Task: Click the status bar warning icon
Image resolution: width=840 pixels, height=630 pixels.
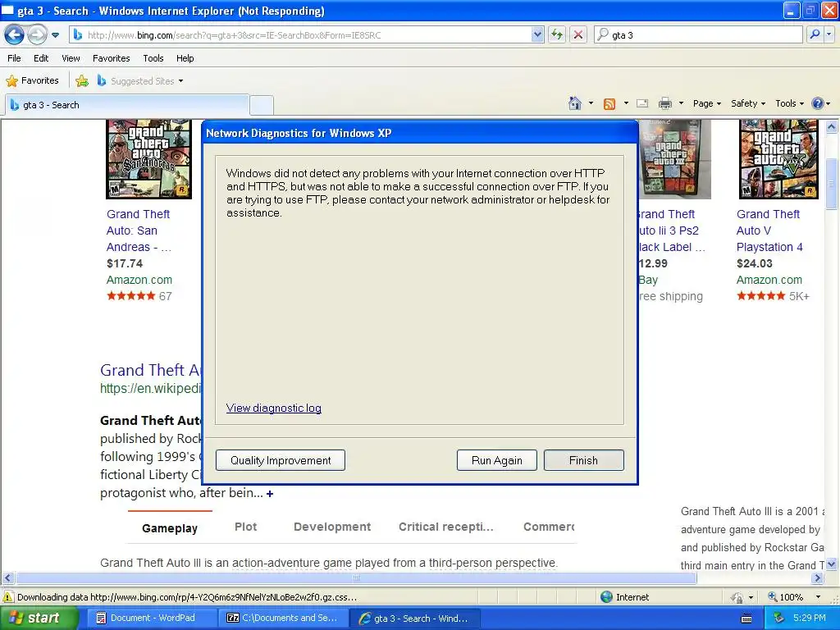Action: [x=8, y=597]
